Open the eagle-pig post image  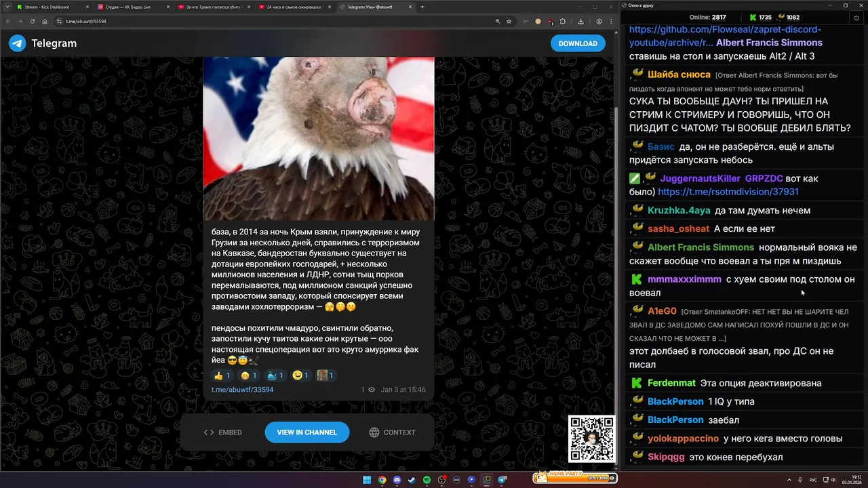319,139
